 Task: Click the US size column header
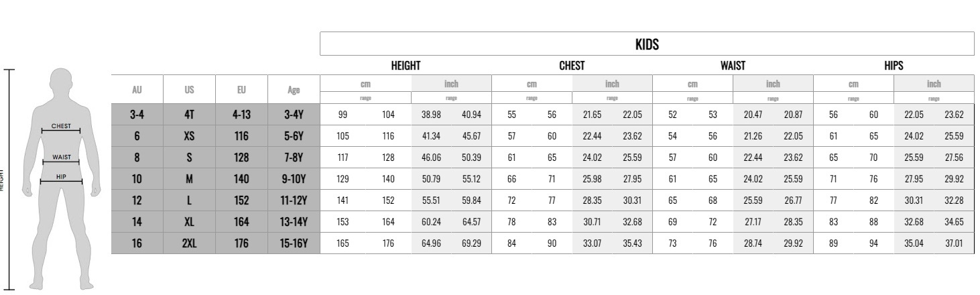(189, 89)
